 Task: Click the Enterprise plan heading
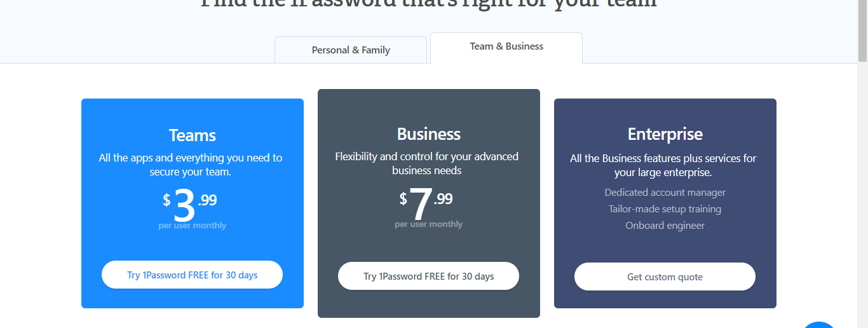(x=665, y=134)
